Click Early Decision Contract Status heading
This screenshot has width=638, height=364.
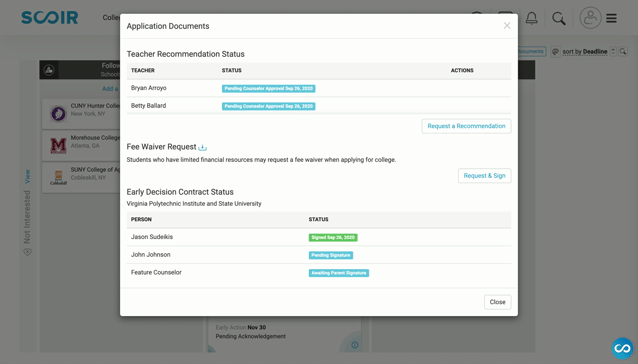point(180,192)
